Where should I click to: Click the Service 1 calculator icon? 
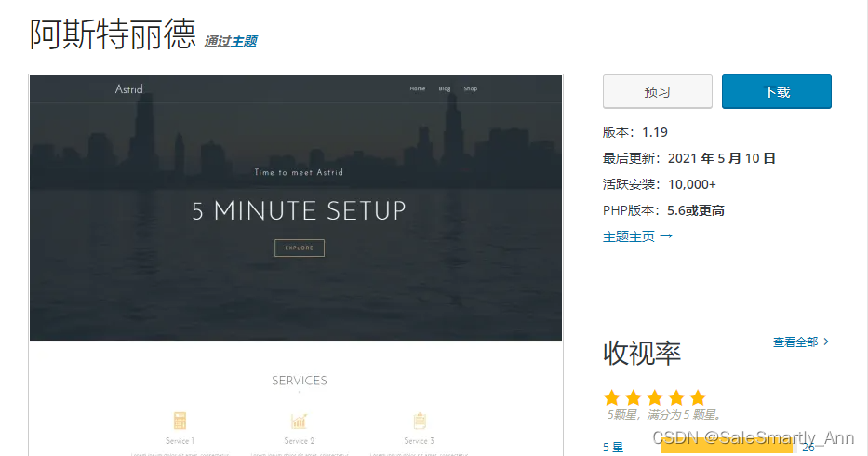(180, 421)
